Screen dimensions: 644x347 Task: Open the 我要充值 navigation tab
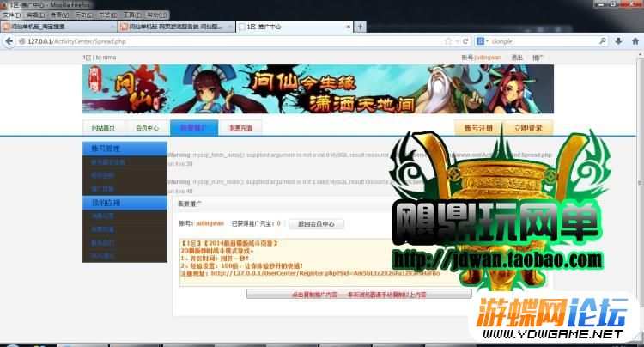pos(240,128)
